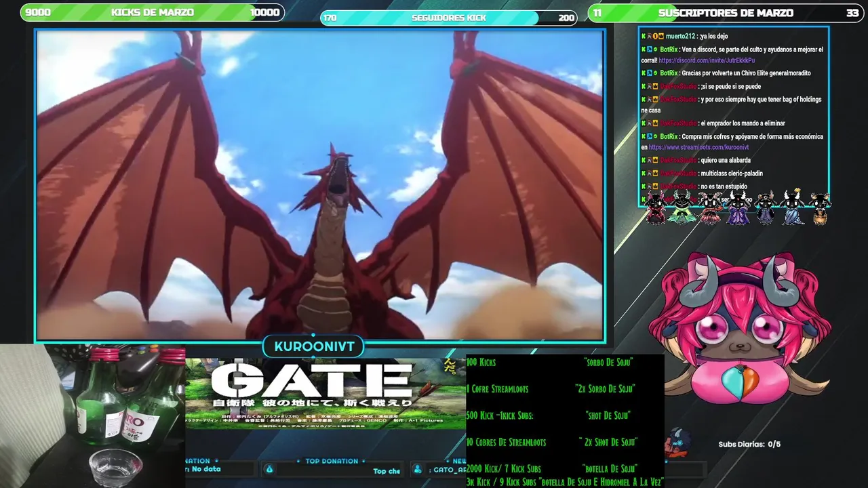Click the chat message "multiclass cleric-paladin"

[x=732, y=174]
